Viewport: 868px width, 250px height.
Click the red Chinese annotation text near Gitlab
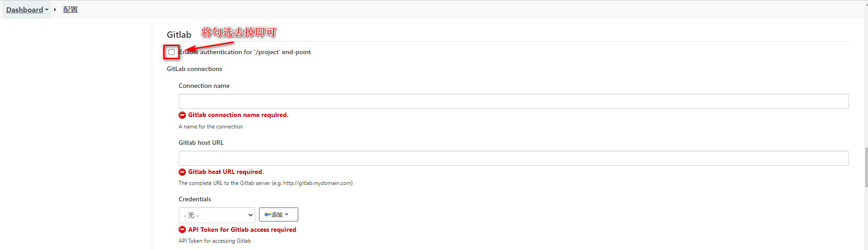point(239,32)
